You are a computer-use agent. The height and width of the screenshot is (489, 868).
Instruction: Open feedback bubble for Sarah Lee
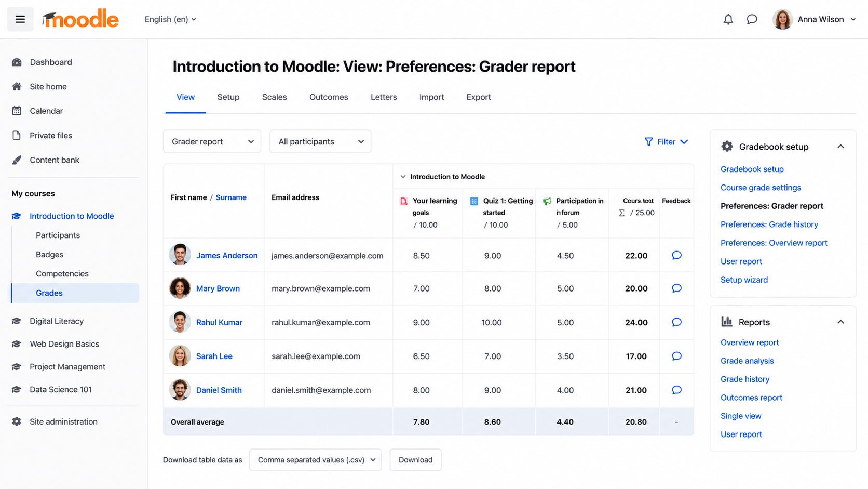(676, 356)
